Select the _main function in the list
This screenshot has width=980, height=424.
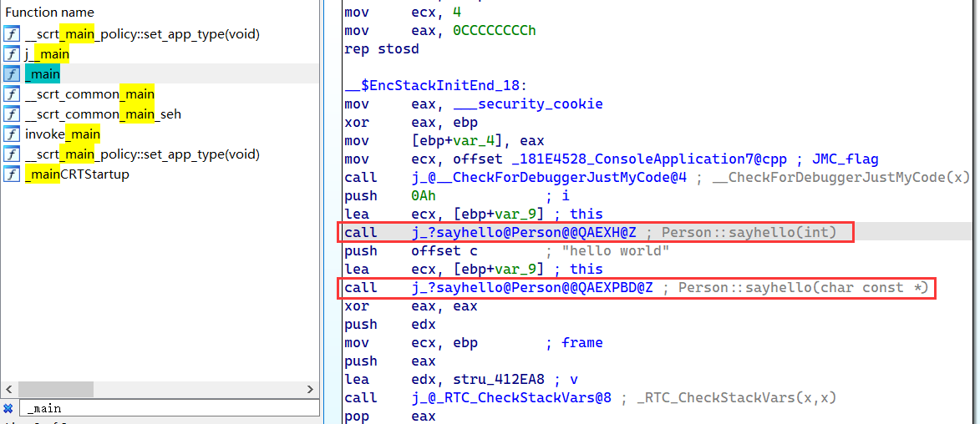43,74
